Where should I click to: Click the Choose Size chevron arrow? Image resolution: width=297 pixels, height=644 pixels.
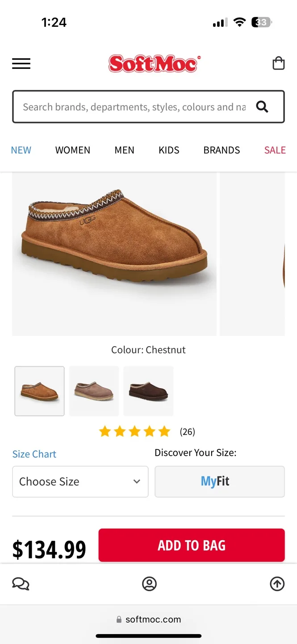(x=137, y=482)
